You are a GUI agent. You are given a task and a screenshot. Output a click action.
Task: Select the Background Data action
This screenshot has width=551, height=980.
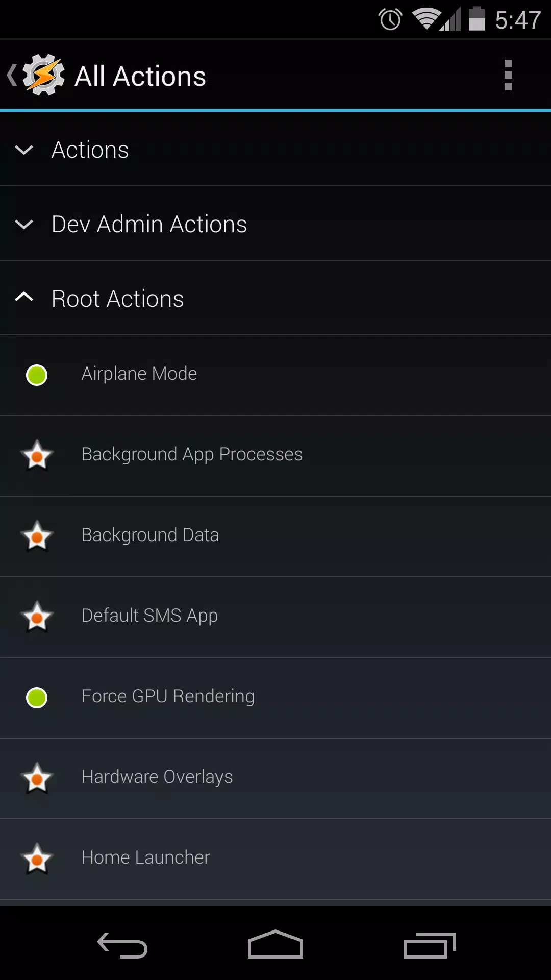tap(275, 536)
